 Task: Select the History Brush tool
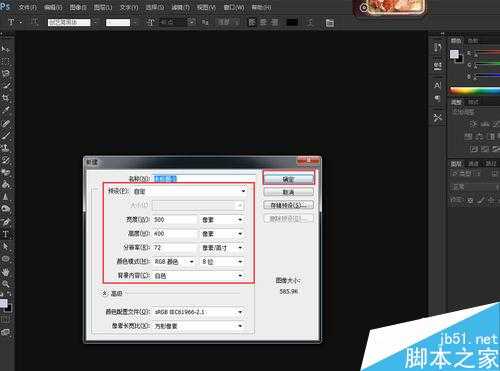(6, 160)
